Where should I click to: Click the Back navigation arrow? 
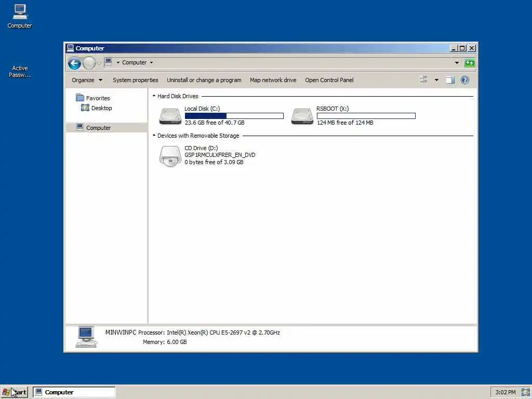coord(74,63)
